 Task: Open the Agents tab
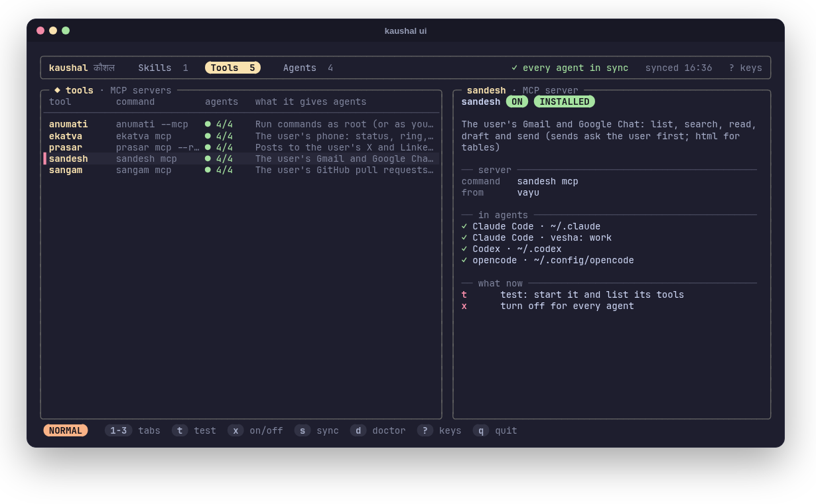[x=308, y=68]
